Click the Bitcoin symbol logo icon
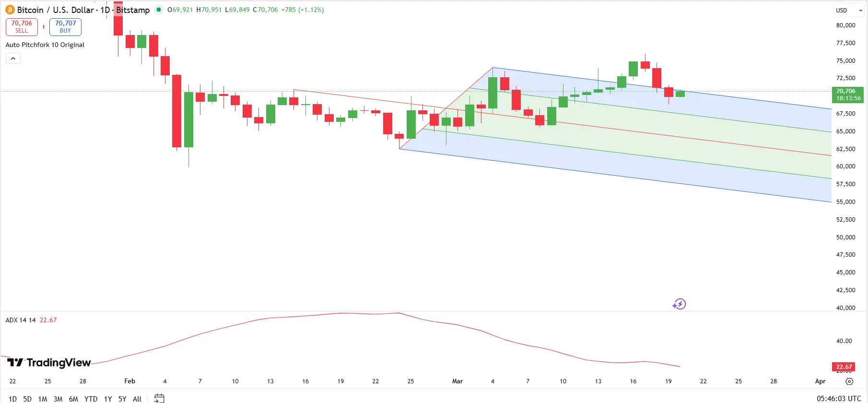Screen dimensions: 868x403 (x=10, y=10)
